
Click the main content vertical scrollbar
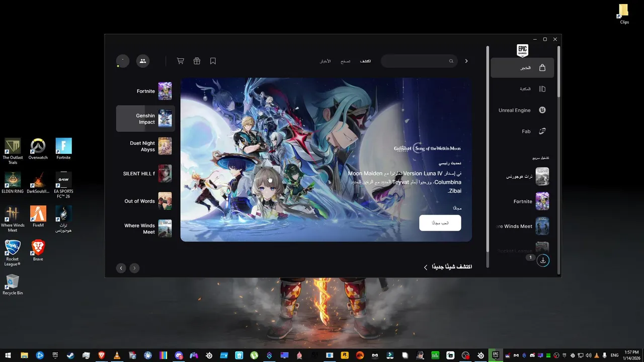487,149
